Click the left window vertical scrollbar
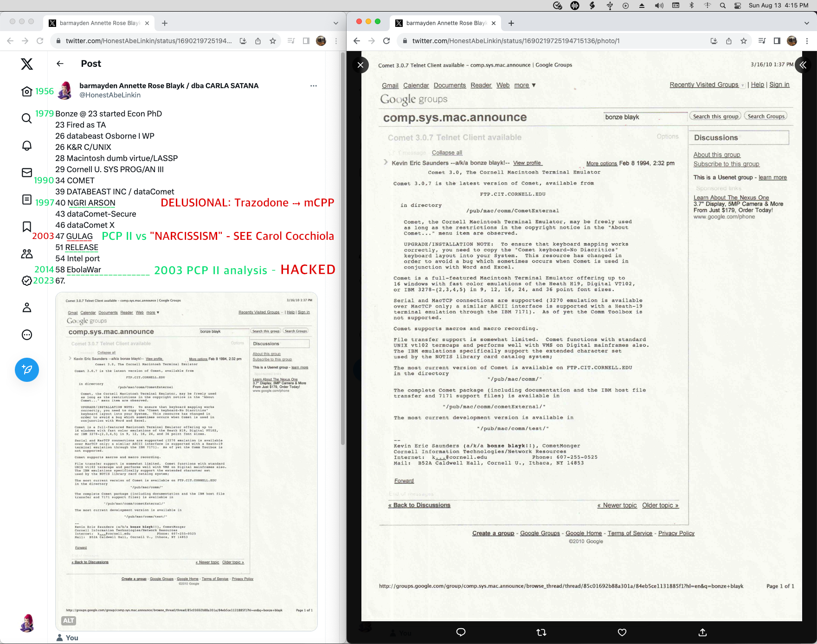817x644 pixels. pyautogui.click(x=343, y=248)
